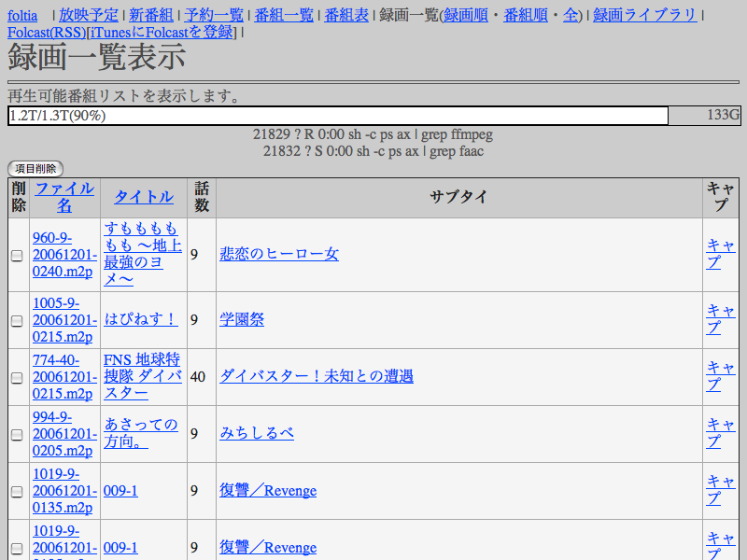Open the 録画ライブラリ link
747x560 pixels.
pos(644,15)
